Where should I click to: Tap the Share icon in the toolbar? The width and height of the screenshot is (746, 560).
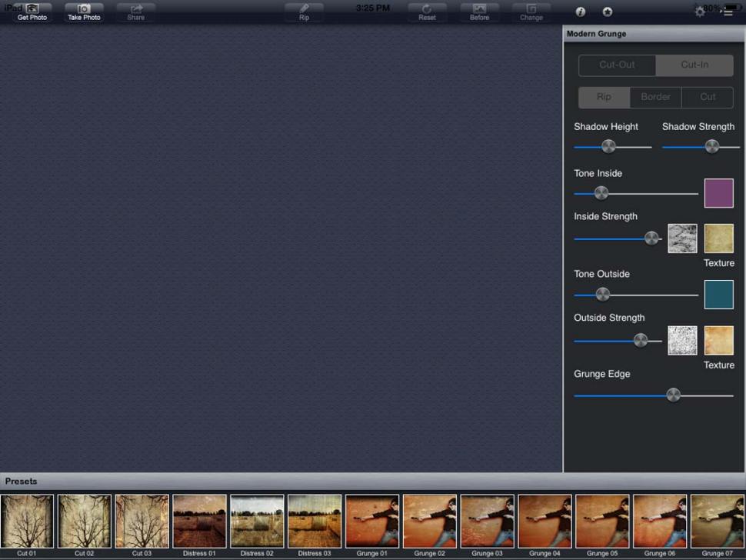[x=135, y=12]
